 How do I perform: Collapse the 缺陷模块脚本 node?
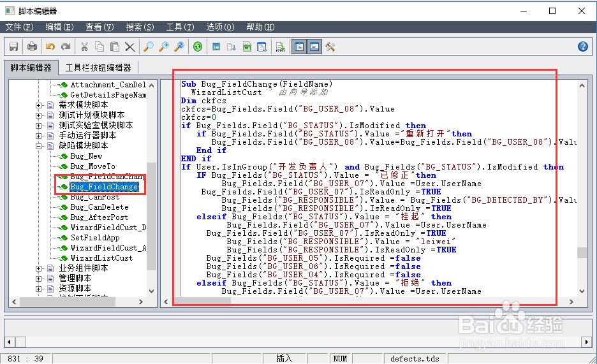click(38, 146)
